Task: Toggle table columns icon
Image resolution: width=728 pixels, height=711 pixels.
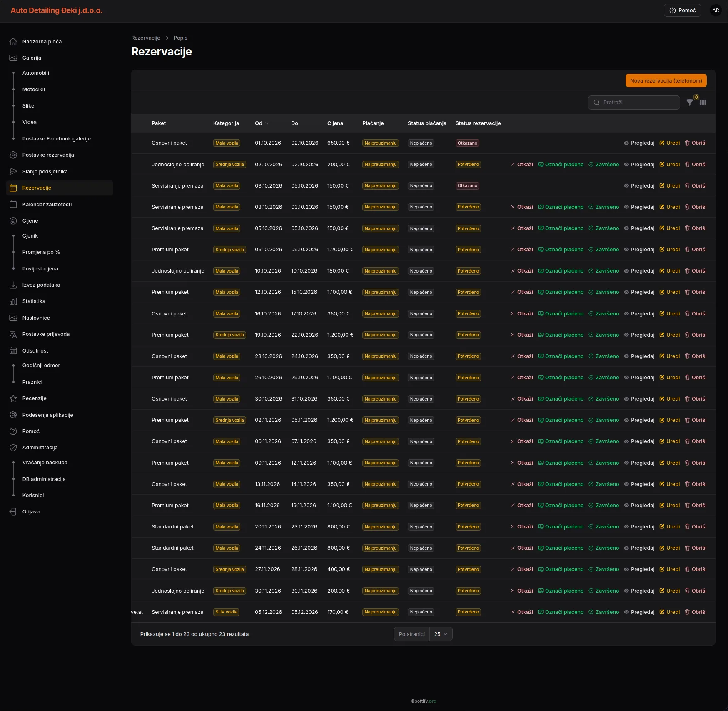Action: (703, 103)
